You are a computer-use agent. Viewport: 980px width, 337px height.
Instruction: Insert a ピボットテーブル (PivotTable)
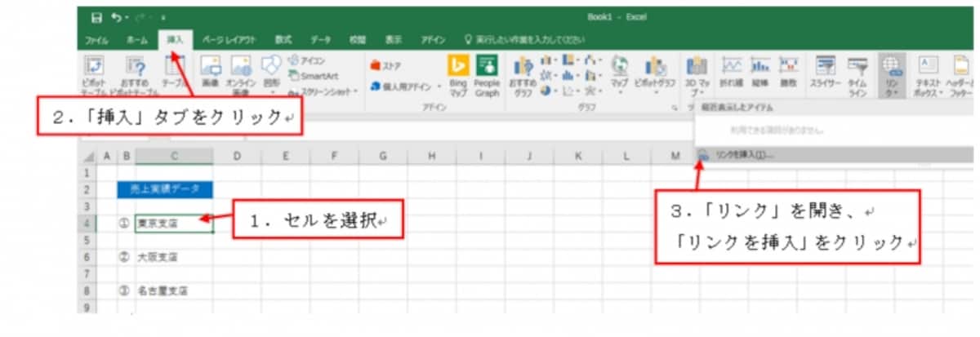96,76
